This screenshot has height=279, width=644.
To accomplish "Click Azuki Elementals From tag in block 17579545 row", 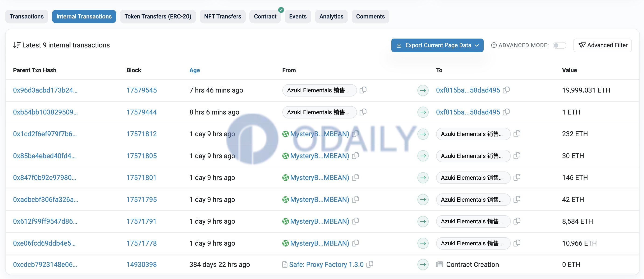I will pos(319,90).
